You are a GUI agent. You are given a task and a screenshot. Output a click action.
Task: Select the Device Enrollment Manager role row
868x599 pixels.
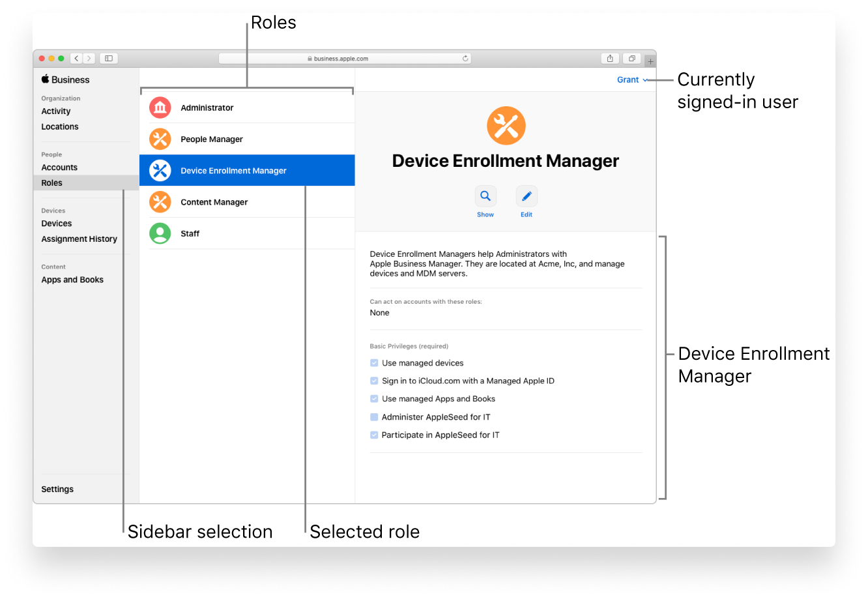coord(248,170)
